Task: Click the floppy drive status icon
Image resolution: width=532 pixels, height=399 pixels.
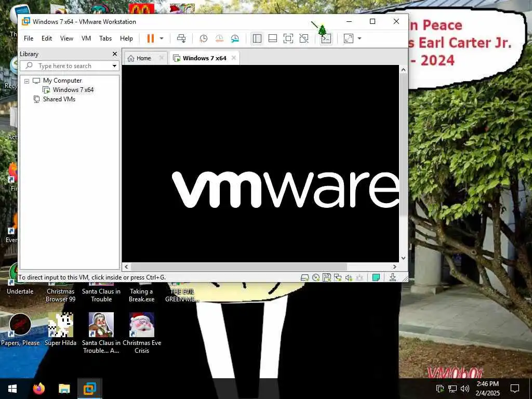Action: [327, 277]
